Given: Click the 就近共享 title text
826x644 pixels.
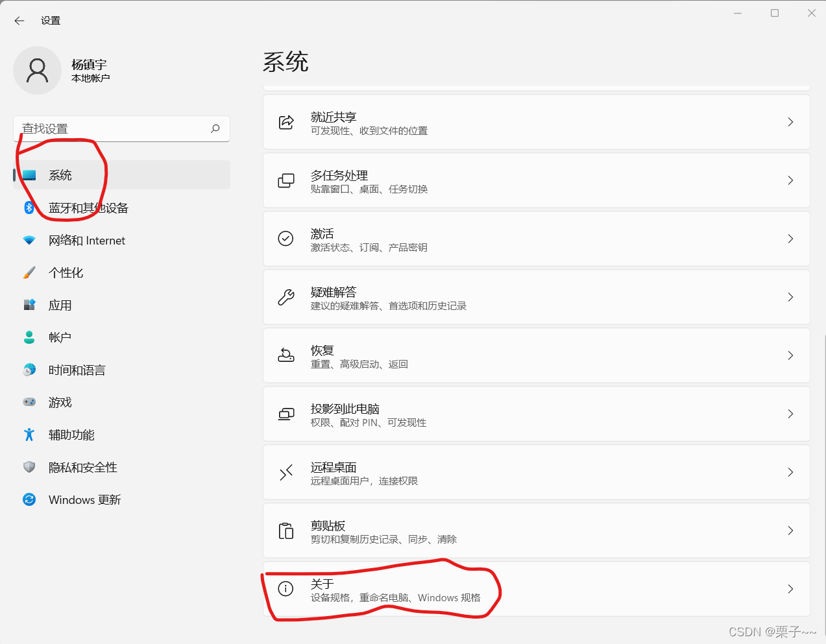Looking at the screenshot, I should (x=334, y=117).
